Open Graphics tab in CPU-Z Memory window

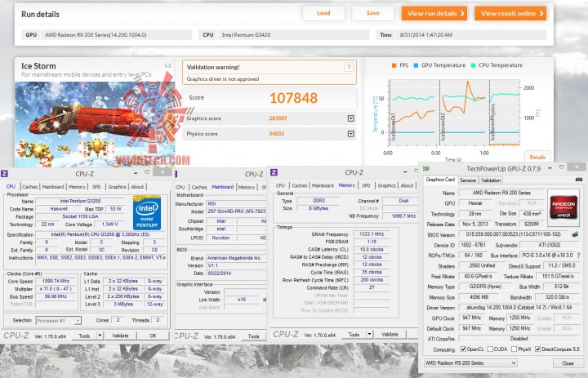coord(386,185)
